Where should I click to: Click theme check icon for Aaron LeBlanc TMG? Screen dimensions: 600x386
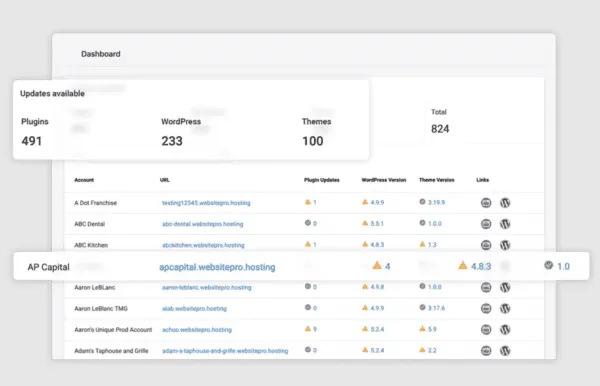(422, 307)
